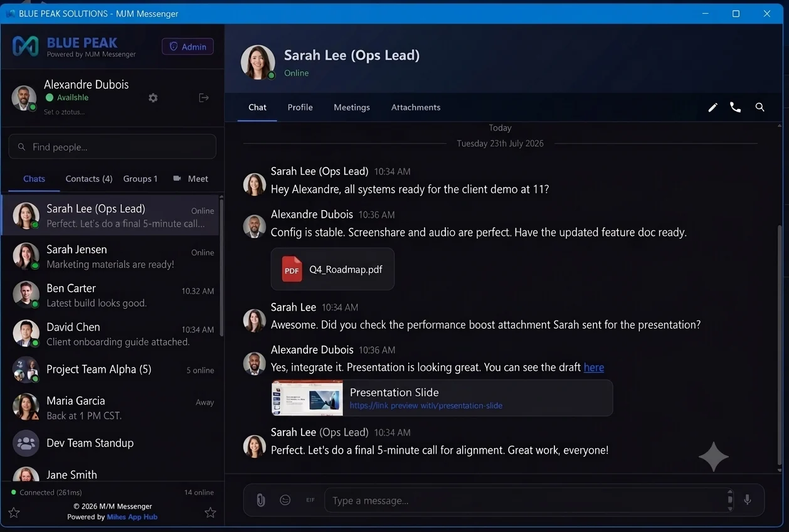Click the conversation scrollbar
Viewport: 789px width, 532px height.
(780, 346)
